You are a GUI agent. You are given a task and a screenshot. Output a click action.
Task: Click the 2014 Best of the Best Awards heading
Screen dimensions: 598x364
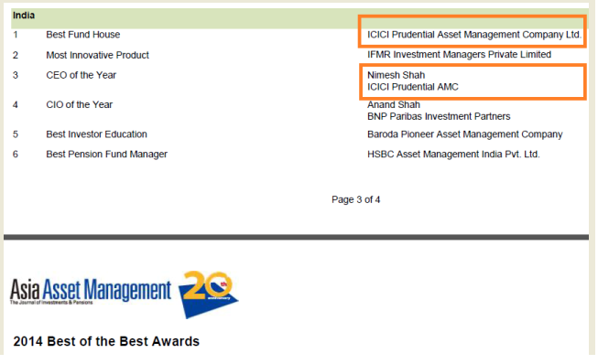tap(106, 341)
